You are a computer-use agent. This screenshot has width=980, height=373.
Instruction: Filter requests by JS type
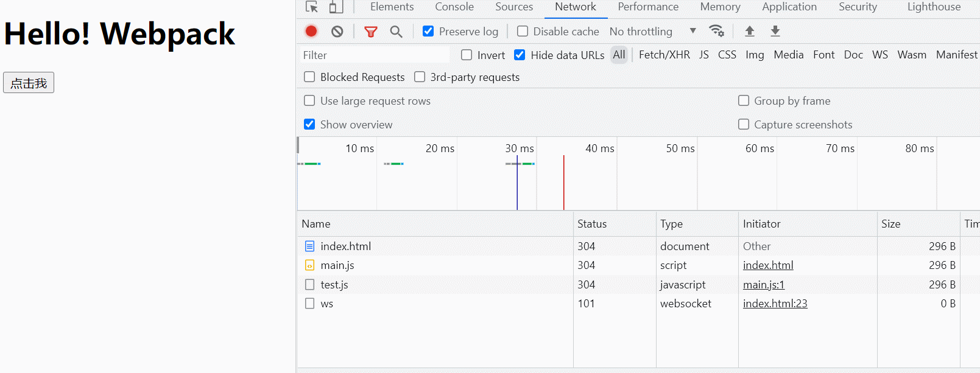tap(704, 55)
